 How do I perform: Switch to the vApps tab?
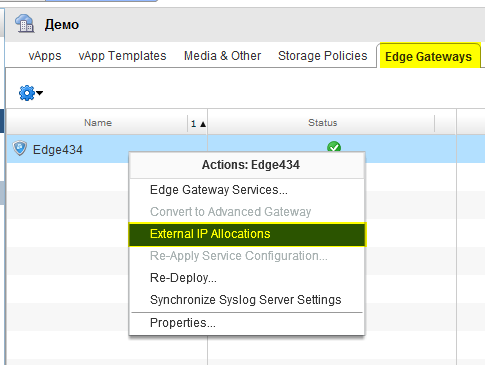click(45, 56)
